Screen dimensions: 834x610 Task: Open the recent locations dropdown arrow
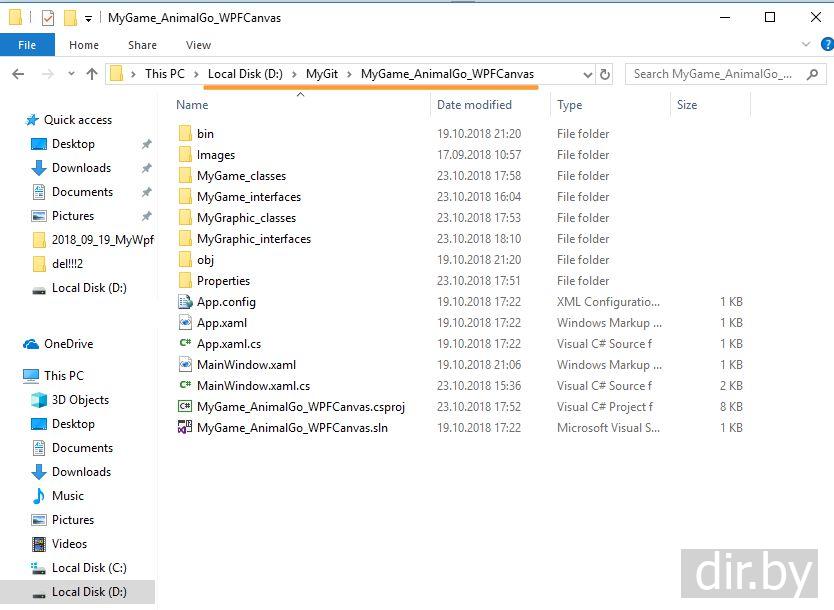71,74
